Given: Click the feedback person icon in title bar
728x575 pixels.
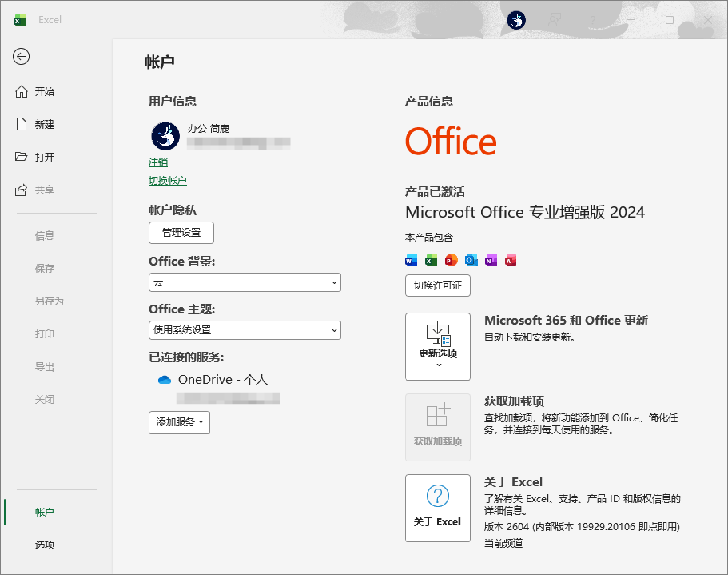Looking at the screenshot, I should tap(555, 20).
